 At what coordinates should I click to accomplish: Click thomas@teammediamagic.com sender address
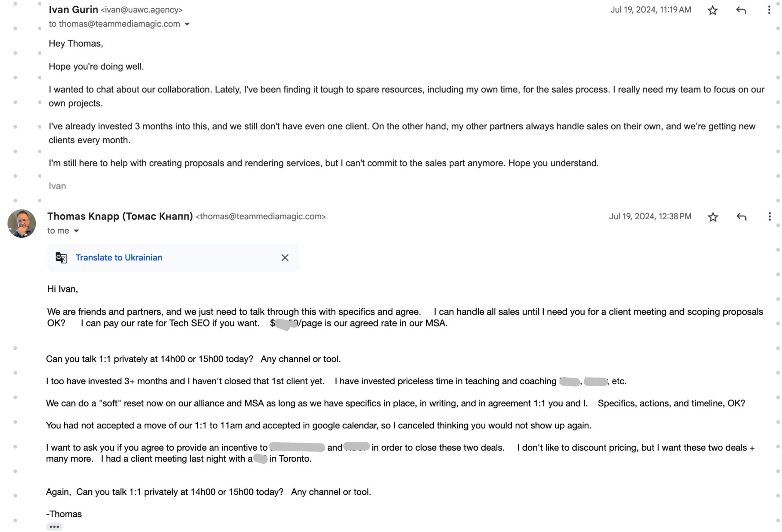click(261, 216)
